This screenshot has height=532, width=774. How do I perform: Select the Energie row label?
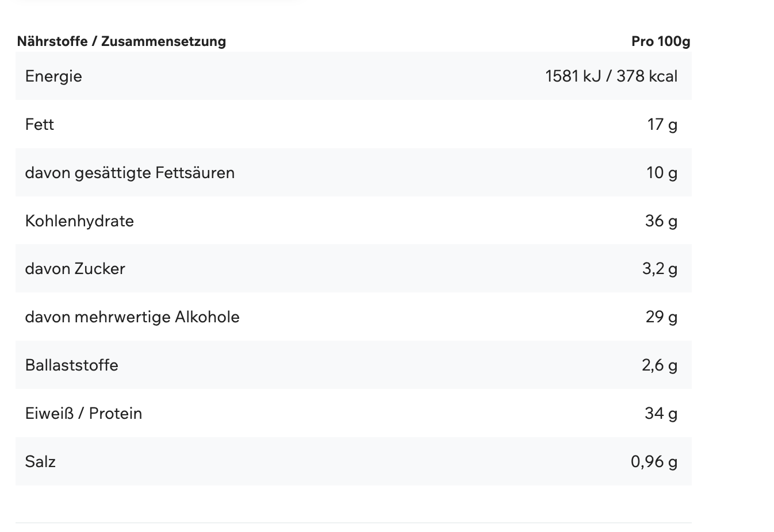[x=53, y=76]
